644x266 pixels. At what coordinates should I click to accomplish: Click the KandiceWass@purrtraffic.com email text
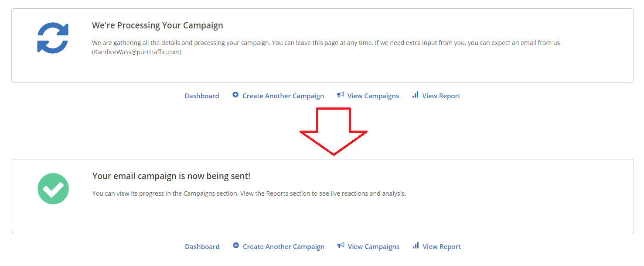pos(137,52)
